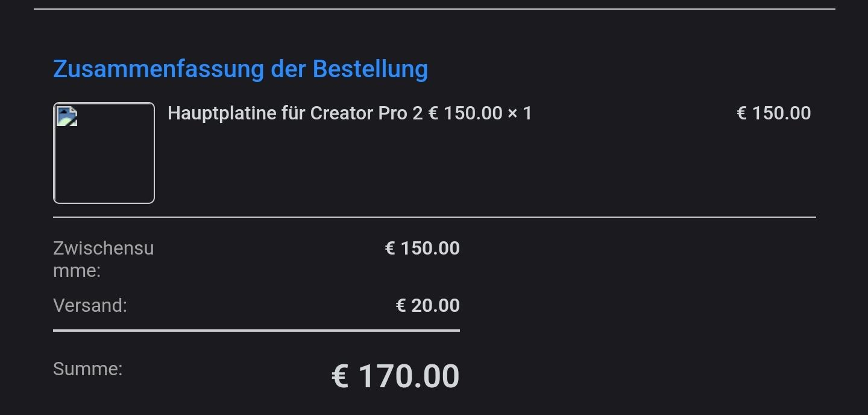The image size is (868, 415).
Task: Click the top horizontal divider line
Action: [434, 9]
